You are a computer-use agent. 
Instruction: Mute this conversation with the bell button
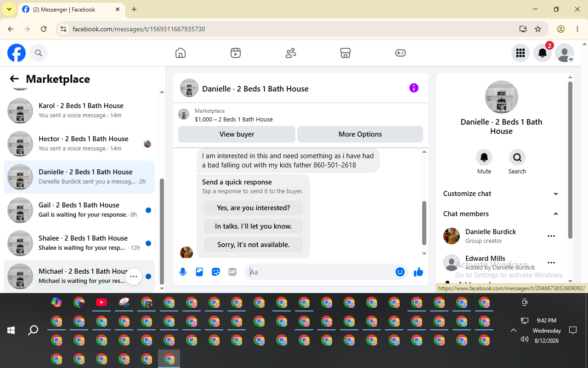[x=484, y=157]
